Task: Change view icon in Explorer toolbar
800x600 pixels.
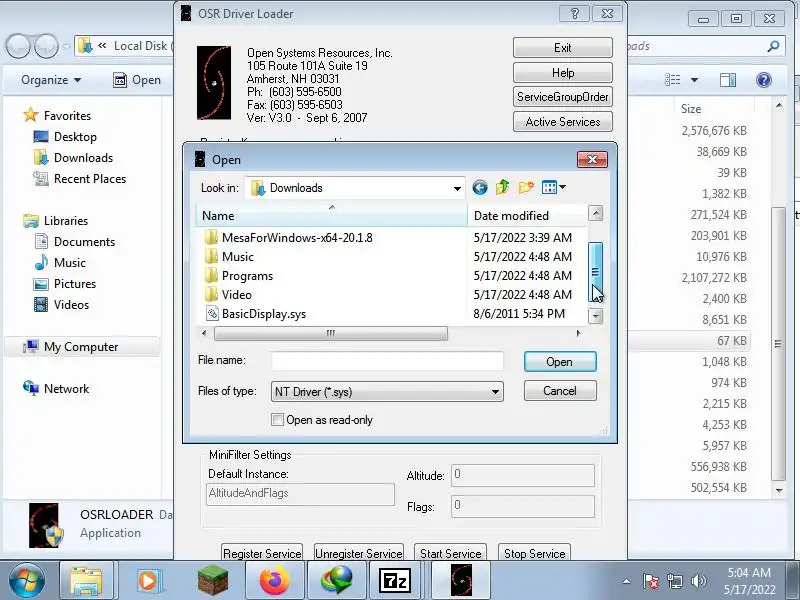Action: tap(672, 80)
